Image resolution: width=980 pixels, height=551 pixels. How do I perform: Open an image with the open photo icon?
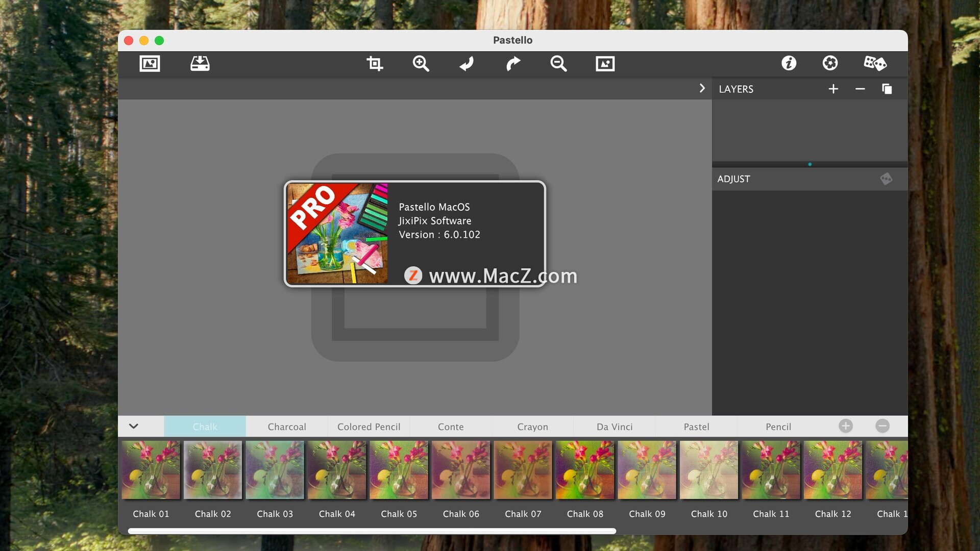tap(150, 63)
